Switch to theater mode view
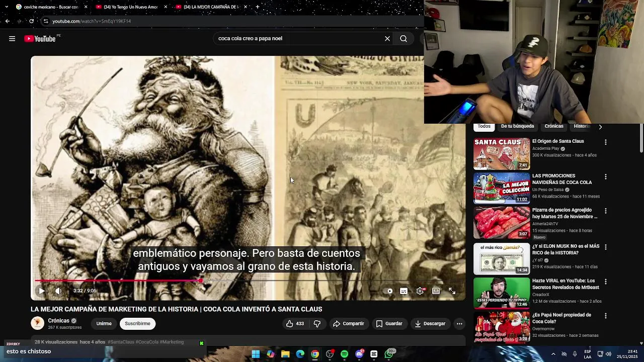Screen dimensions: 644x362 (436, 291)
